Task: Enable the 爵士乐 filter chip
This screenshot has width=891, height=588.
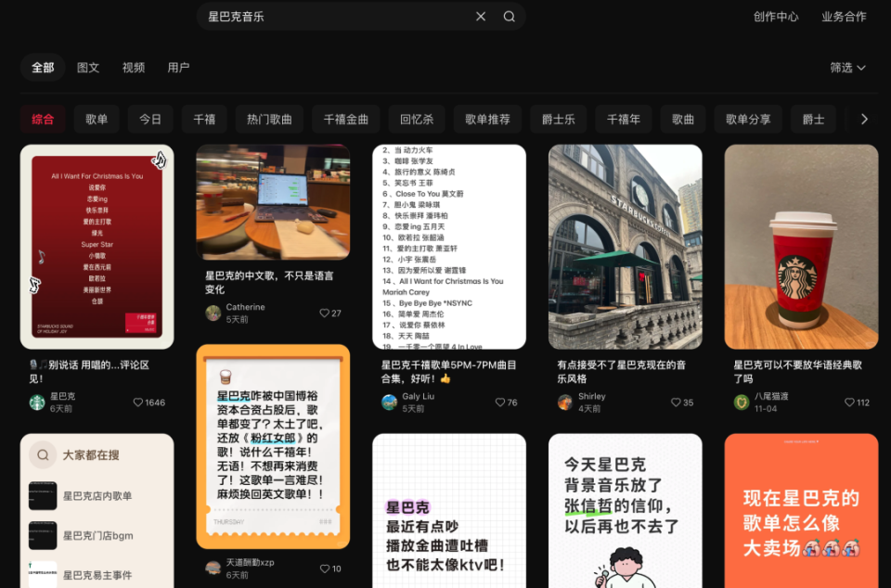Action: coord(558,119)
